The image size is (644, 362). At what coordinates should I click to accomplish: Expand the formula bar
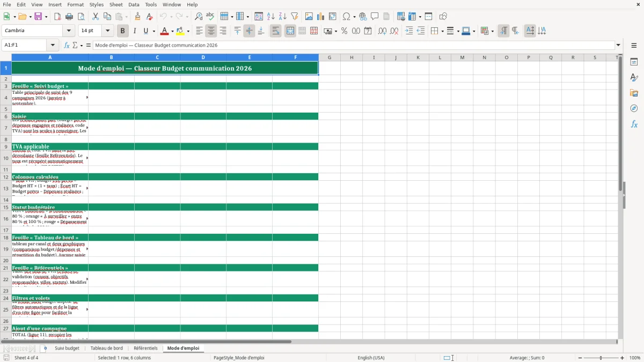618,45
